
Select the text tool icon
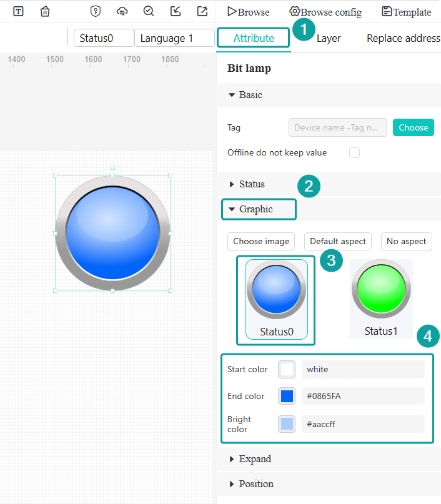(18, 12)
